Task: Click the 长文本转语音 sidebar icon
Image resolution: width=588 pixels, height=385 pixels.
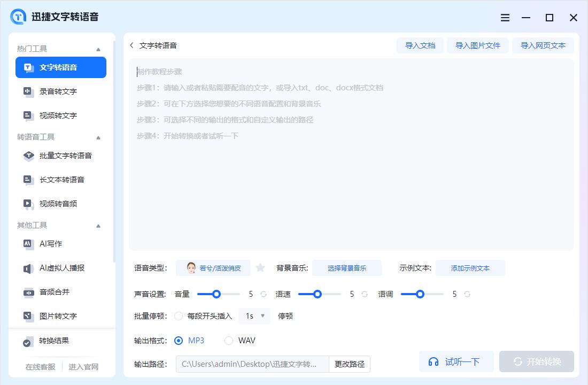Action: coord(28,180)
